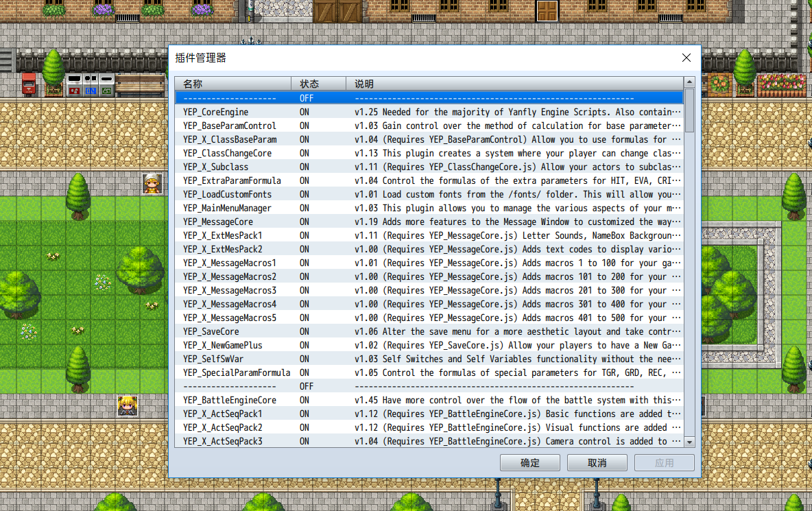Click the 说明 column header
This screenshot has width=812, height=511.
(515, 84)
